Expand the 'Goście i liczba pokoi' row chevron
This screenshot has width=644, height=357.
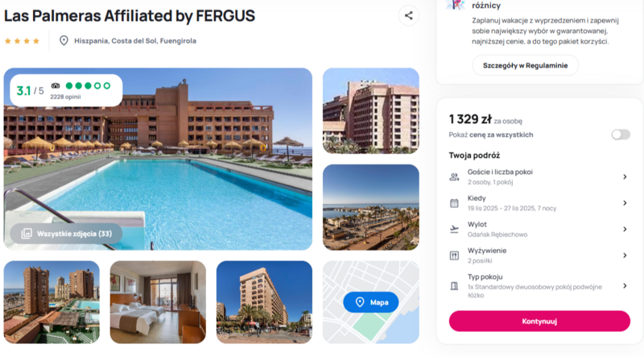click(x=625, y=176)
